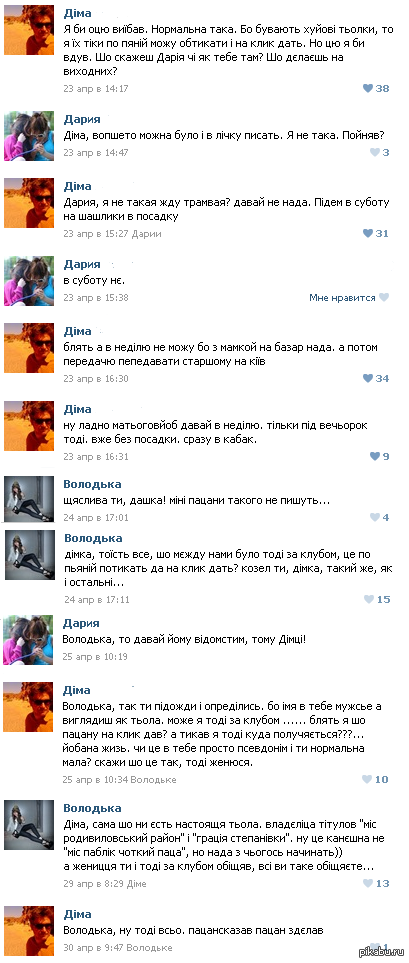This screenshot has height=963, width=409.
Task: Click the '23 апр в 16:30' timestamp
Action: pyautogui.click(x=96, y=378)
